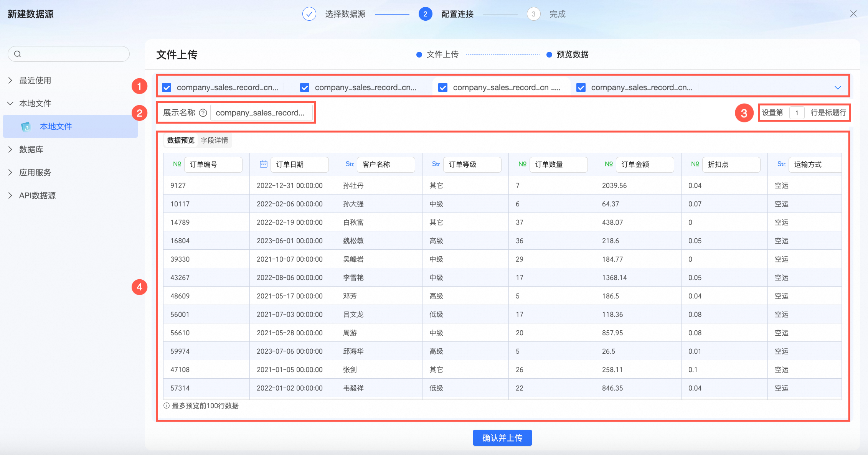
Task: Expand the file list dropdown chevron
Action: (x=838, y=87)
